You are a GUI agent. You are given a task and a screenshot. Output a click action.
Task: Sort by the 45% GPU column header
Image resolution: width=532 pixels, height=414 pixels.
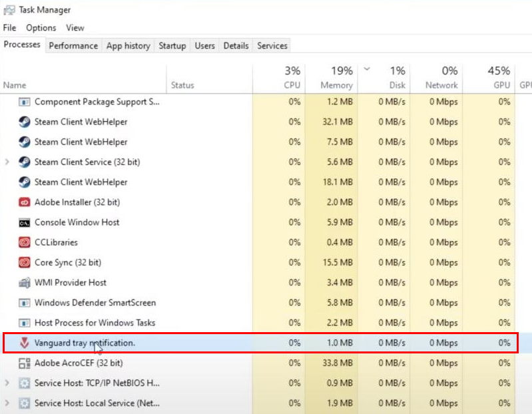tap(489, 79)
